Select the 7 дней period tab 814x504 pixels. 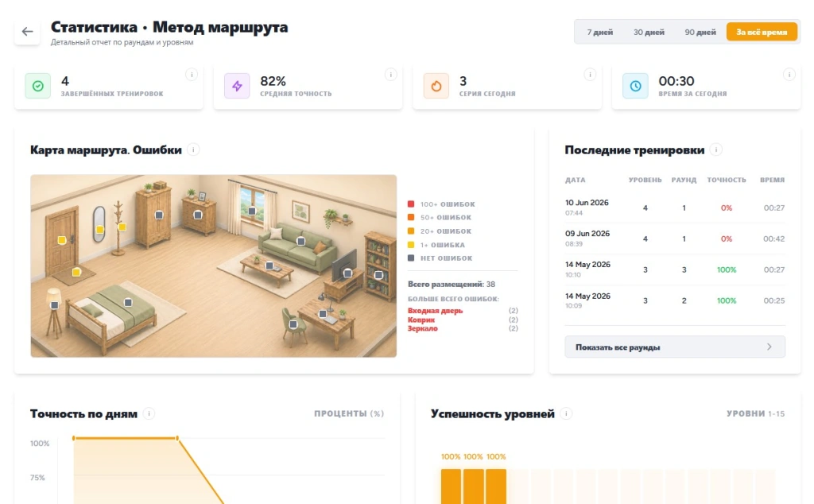click(599, 32)
